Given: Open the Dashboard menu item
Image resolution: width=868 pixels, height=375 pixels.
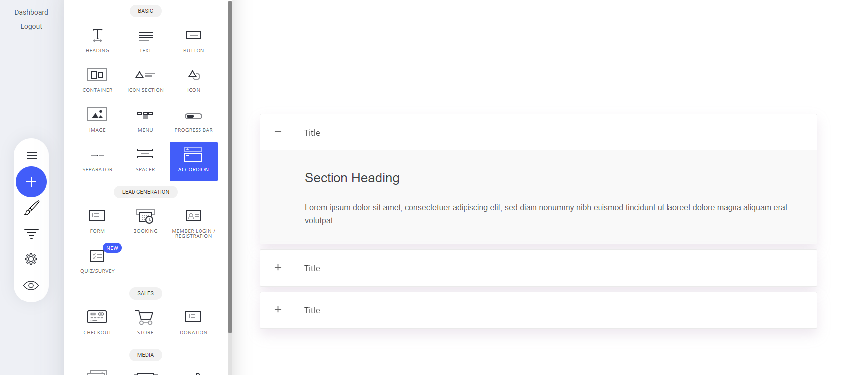Looking at the screenshot, I should (x=31, y=12).
